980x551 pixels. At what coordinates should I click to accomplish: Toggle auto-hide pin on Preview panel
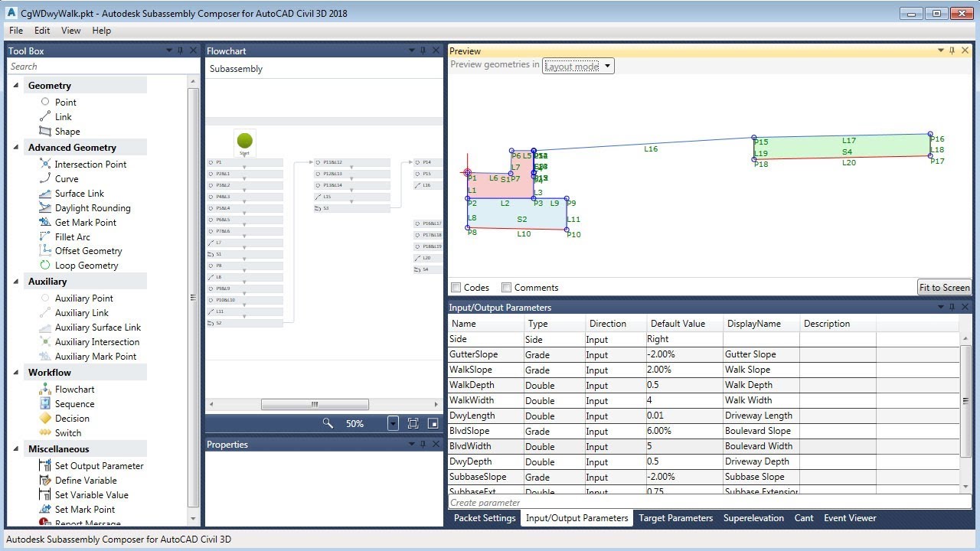(x=952, y=51)
